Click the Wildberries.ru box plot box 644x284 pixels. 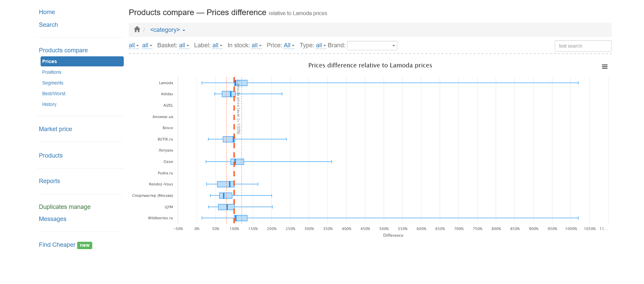coord(241,218)
